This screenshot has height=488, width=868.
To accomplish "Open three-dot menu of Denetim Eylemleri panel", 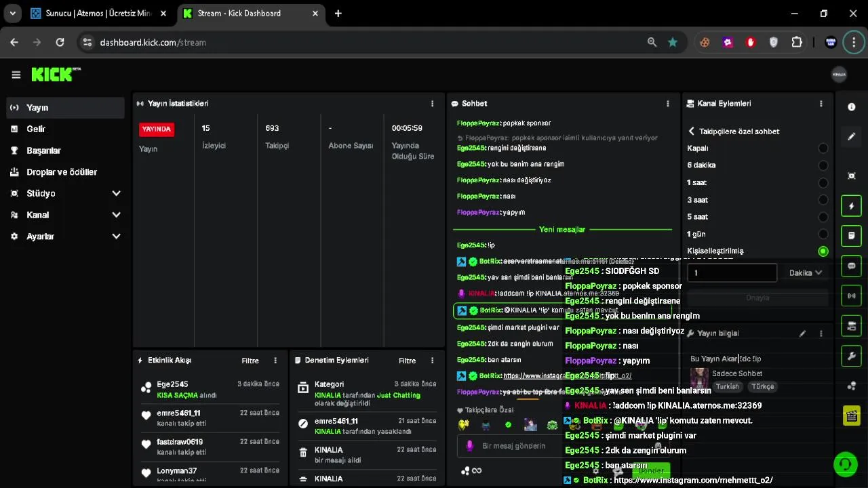I will click(x=432, y=361).
